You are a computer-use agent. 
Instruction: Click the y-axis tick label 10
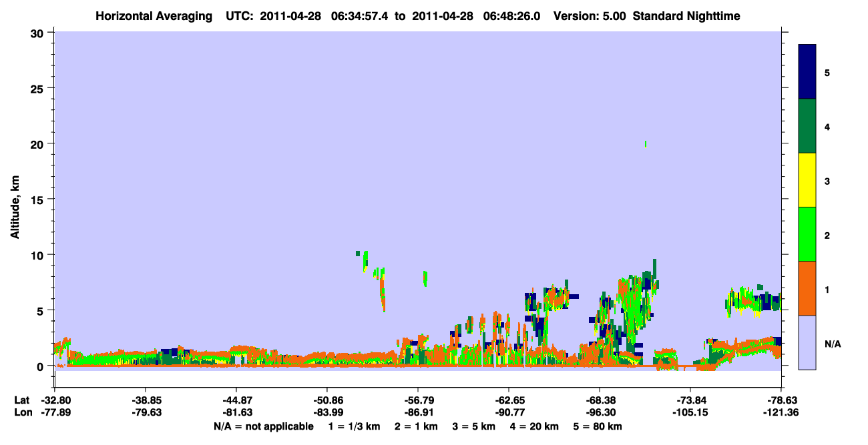38,255
